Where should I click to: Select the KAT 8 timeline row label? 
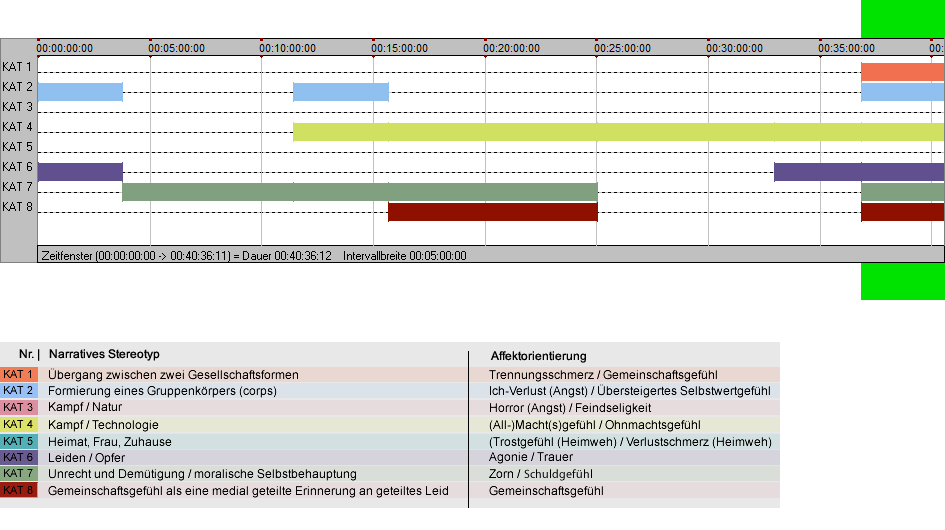pos(17,207)
